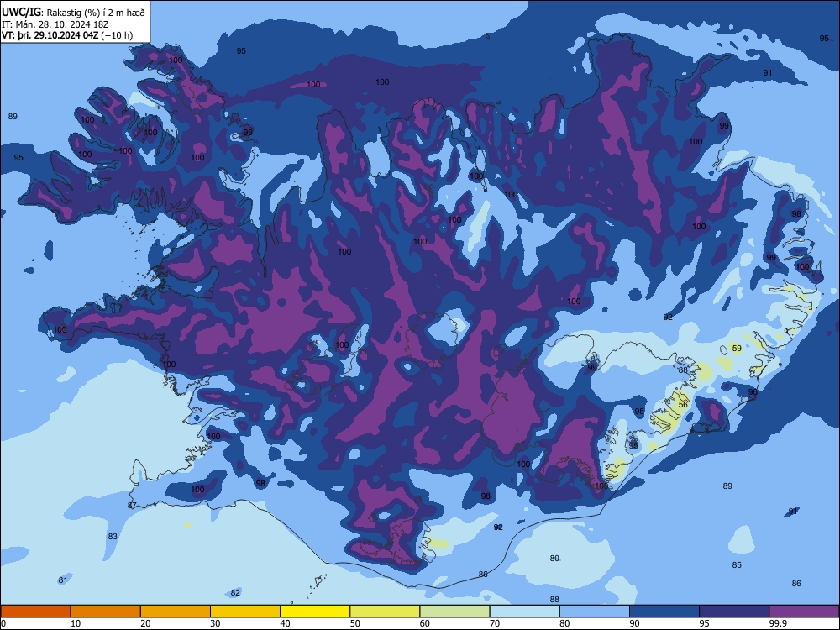Select the dark blue 90–95 legend swatch
840x630 pixels.
(x=664, y=612)
